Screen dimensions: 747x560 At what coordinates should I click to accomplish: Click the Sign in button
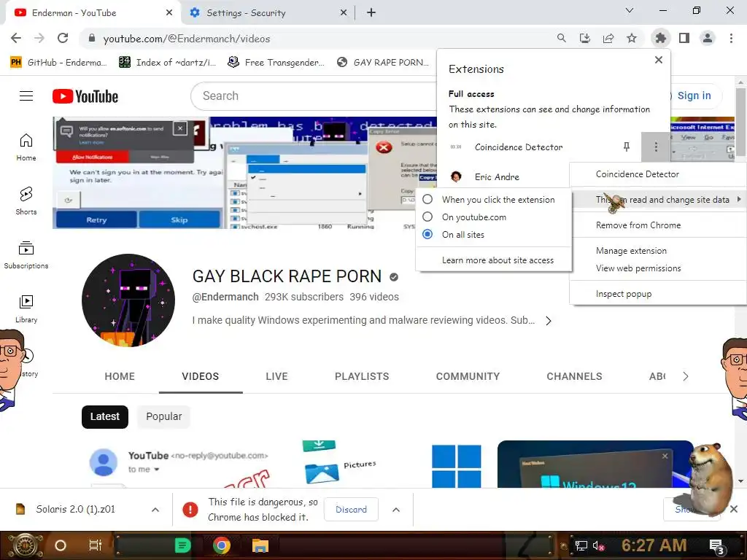click(x=694, y=96)
